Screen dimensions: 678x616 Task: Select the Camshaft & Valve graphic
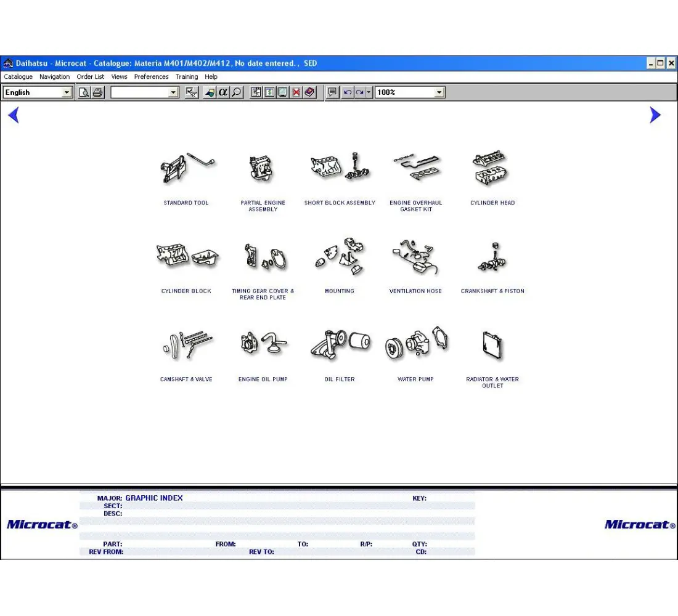[x=187, y=345]
